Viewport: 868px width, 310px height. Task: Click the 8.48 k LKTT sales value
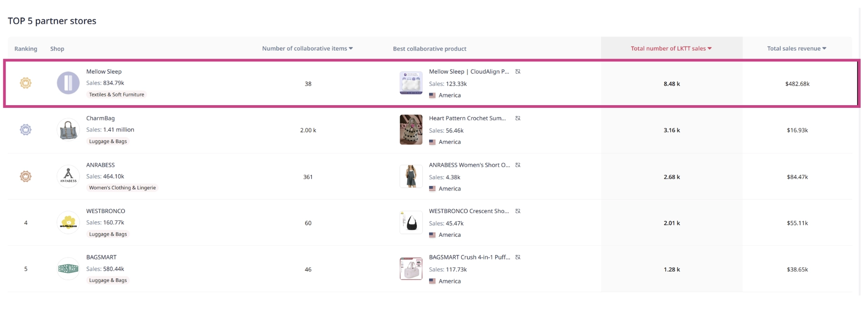(x=672, y=84)
